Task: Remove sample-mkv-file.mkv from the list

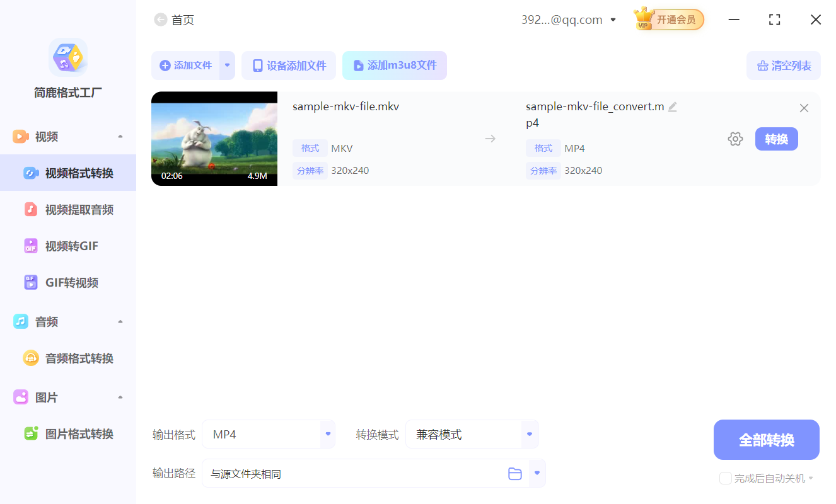Action: click(804, 108)
